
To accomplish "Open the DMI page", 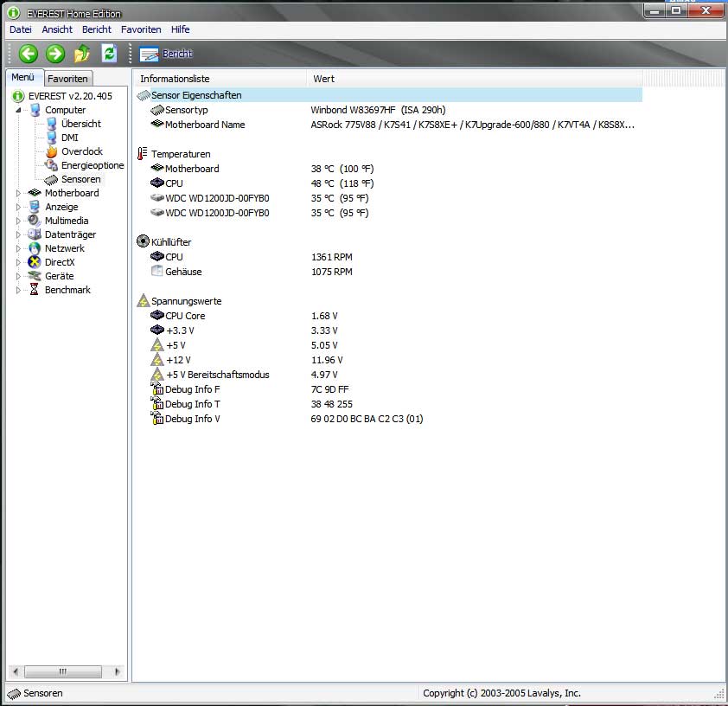I will point(70,138).
